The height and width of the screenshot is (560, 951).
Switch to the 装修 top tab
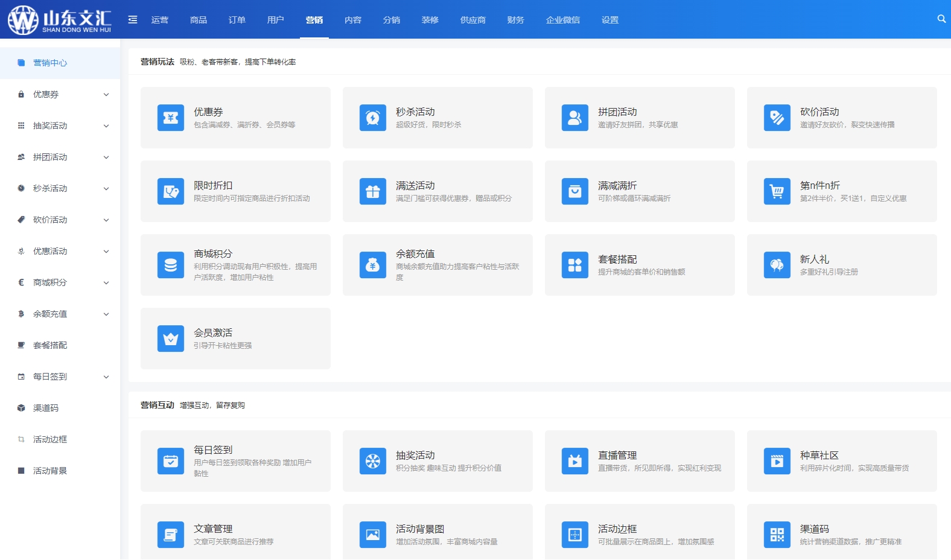click(430, 20)
